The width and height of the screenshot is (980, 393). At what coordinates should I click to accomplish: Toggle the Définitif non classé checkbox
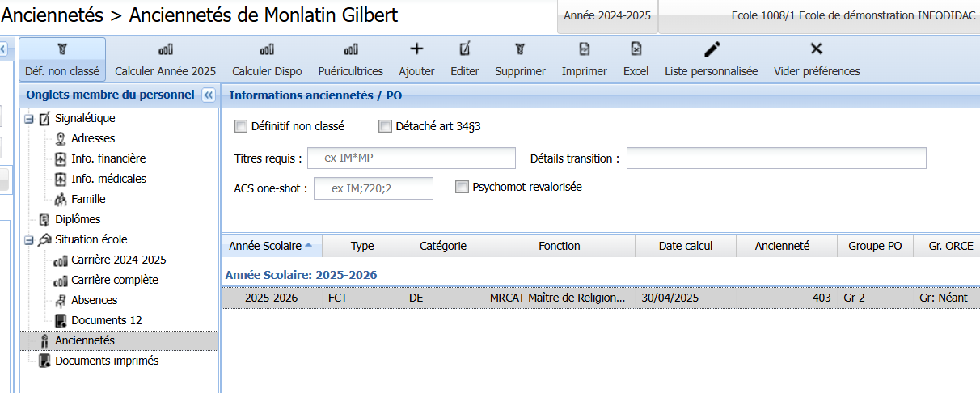240,126
